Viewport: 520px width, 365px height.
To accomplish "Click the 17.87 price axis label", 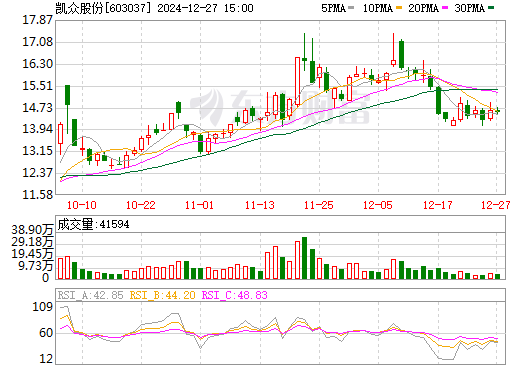I will (x=37, y=20).
